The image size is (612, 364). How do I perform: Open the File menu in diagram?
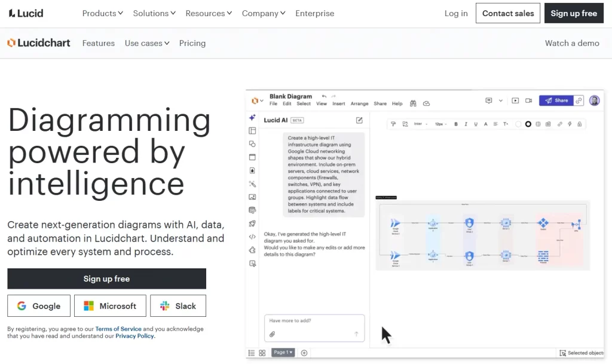tap(273, 103)
